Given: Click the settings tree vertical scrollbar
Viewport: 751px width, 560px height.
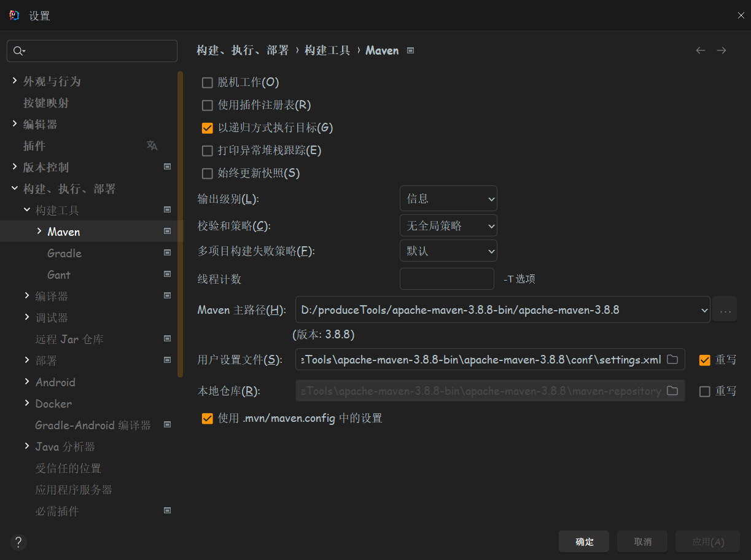Looking at the screenshot, I should [x=180, y=224].
